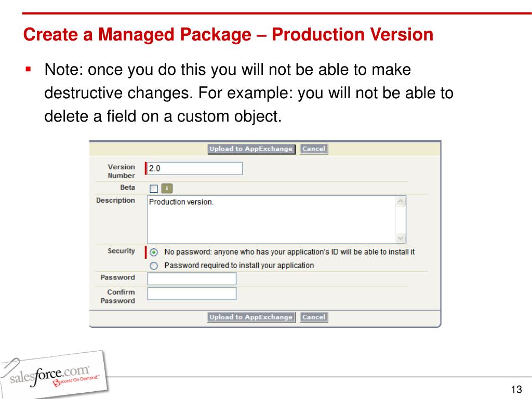The width and height of the screenshot is (532, 399).
Task: Select Password required to install option
Action: coord(154,265)
